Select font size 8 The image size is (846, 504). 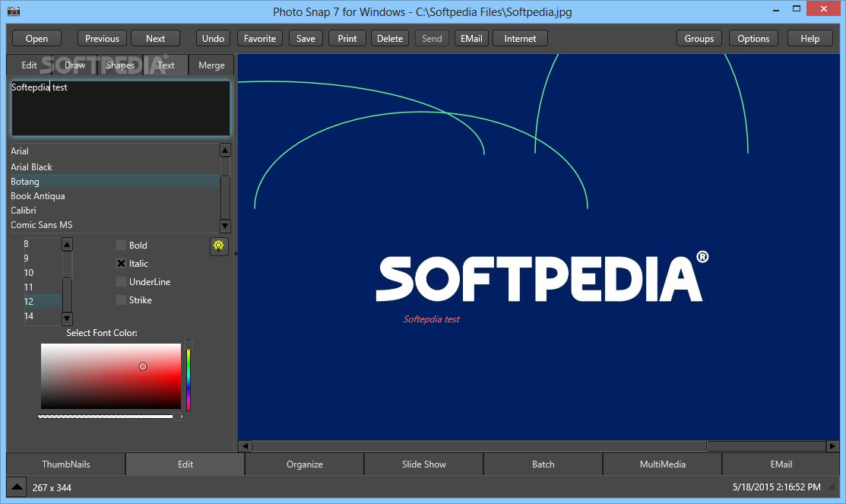point(42,244)
